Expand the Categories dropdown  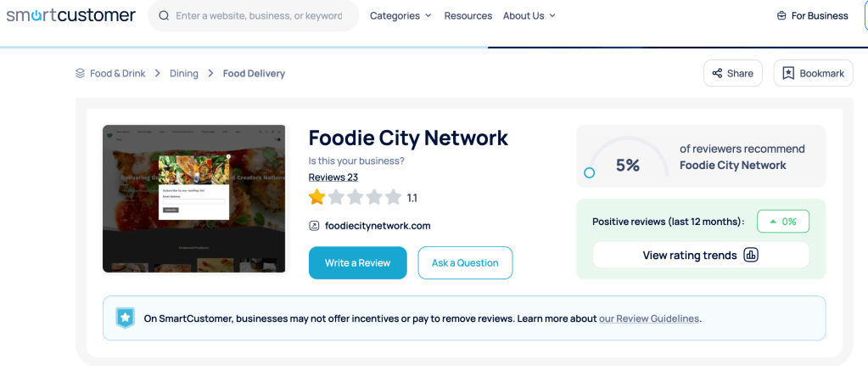coord(400,16)
